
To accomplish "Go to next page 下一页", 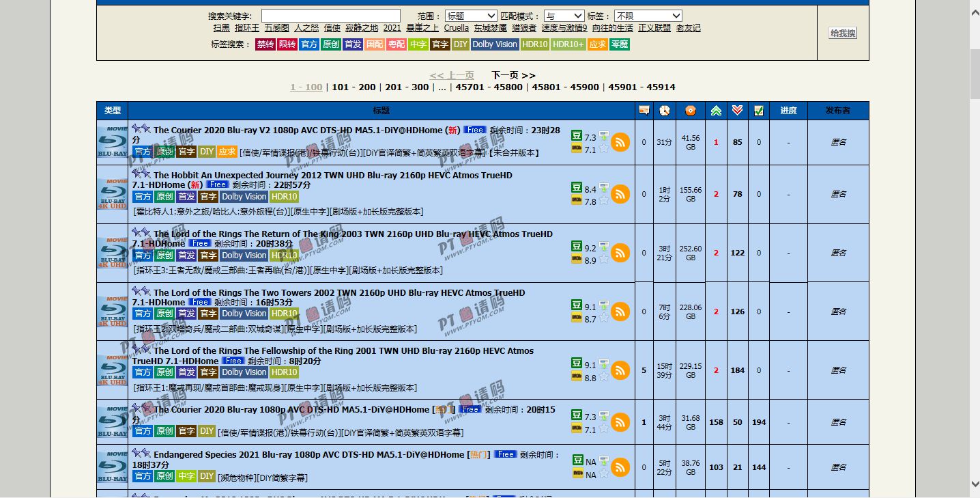I will pyautogui.click(x=513, y=75).
